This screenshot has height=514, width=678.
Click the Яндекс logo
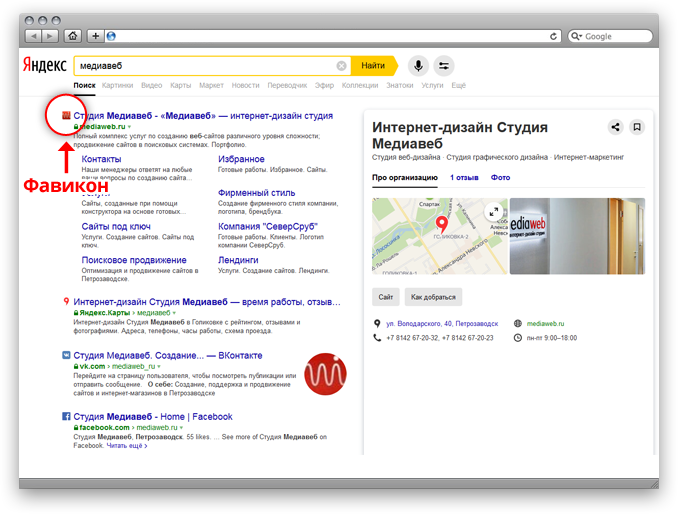[45, 65]
